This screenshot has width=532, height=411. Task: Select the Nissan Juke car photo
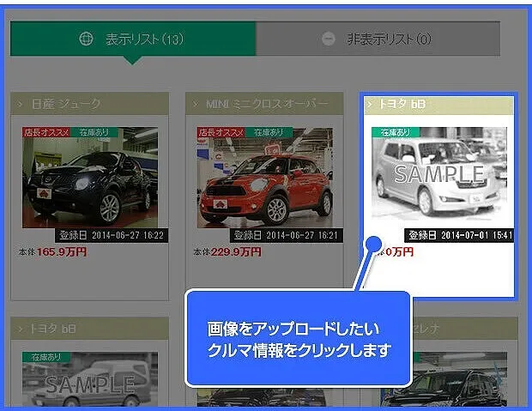point(90,178)
